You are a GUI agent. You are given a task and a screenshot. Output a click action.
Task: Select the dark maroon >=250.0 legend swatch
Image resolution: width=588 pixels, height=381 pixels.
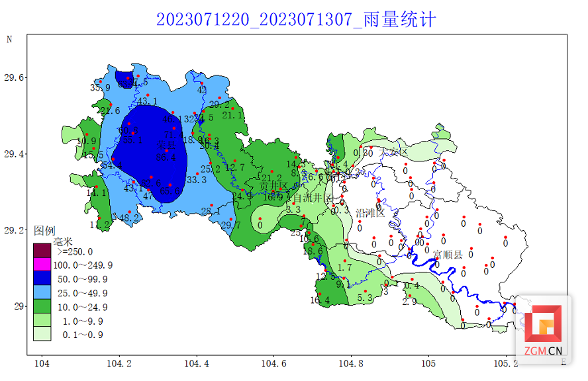pyautogui.click(x=42, y=251)
